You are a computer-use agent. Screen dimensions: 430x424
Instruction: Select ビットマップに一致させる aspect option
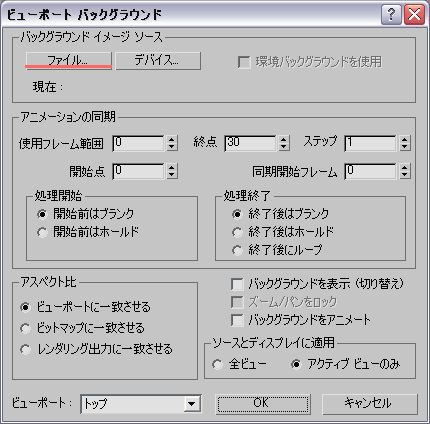pos(25,328)
